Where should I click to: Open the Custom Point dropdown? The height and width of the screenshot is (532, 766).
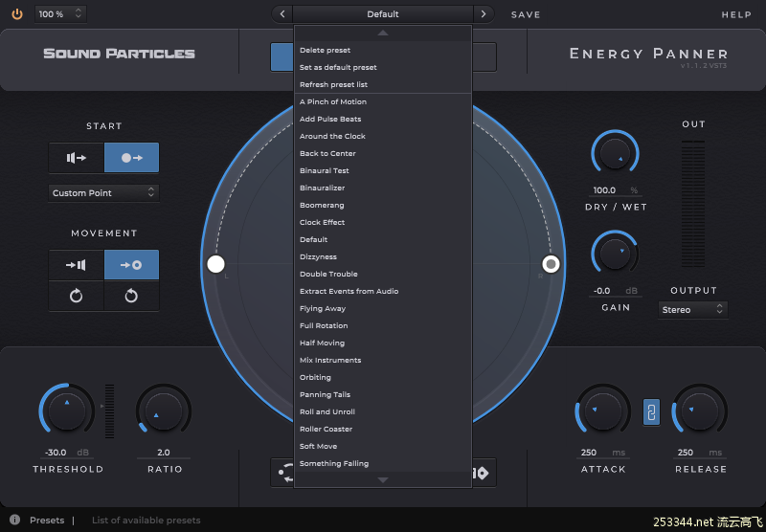pos(103,192)
